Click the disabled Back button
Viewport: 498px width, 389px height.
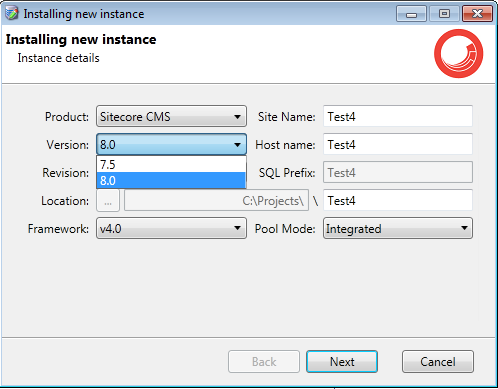point(264,361)
